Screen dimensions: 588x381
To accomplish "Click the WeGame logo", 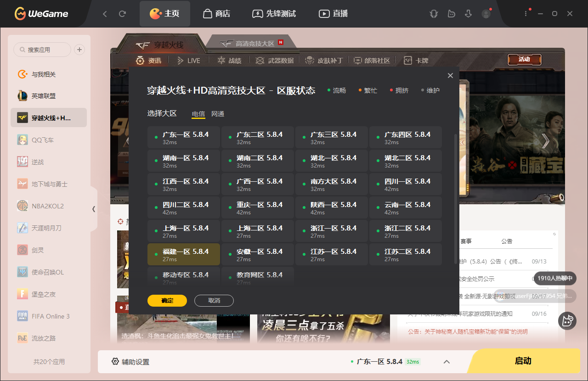I will (41, 14).
